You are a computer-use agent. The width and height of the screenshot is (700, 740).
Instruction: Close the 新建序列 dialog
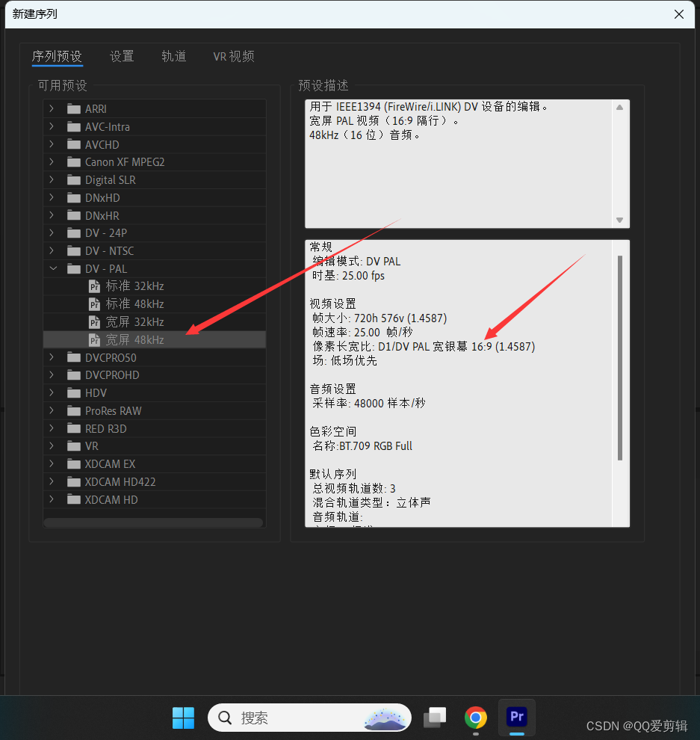pos(679,14)
